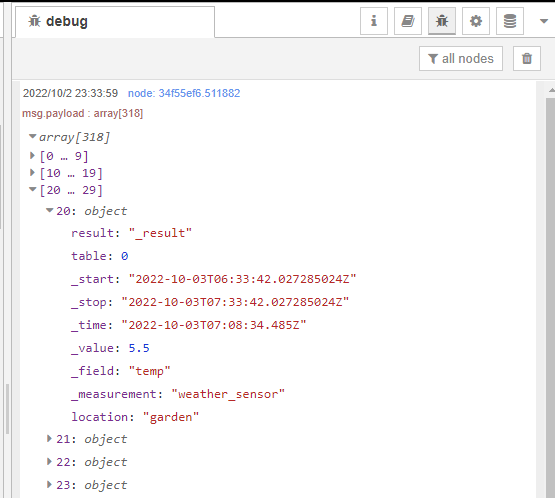Open node 34f55ef6.511882 link
This screenshot has width=555, height=498.
[x=184, y=93]
